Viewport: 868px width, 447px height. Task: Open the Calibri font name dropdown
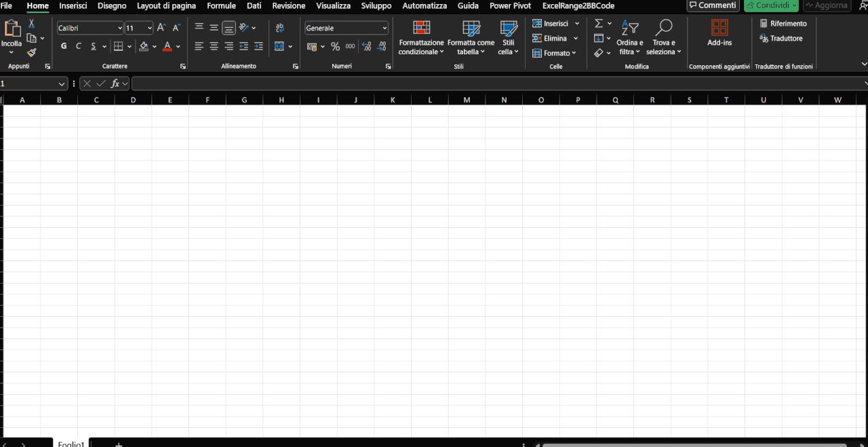[120, 28]
